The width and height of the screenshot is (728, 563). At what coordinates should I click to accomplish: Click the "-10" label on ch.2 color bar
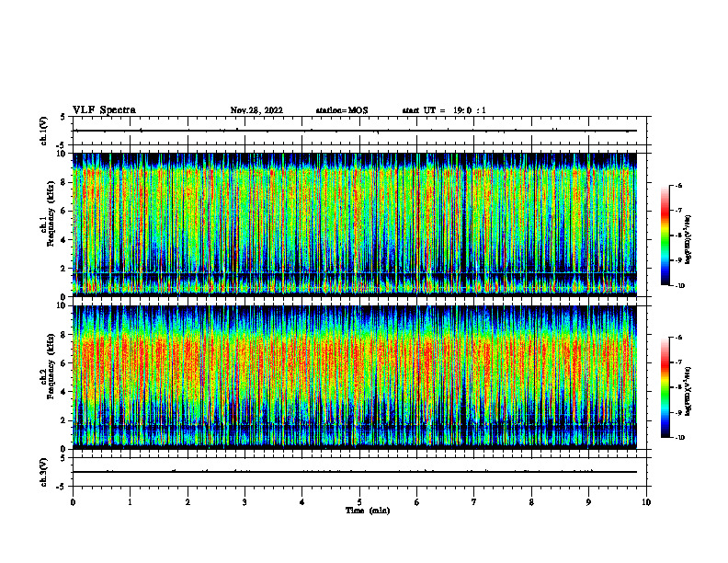click(x=679, y=438)
